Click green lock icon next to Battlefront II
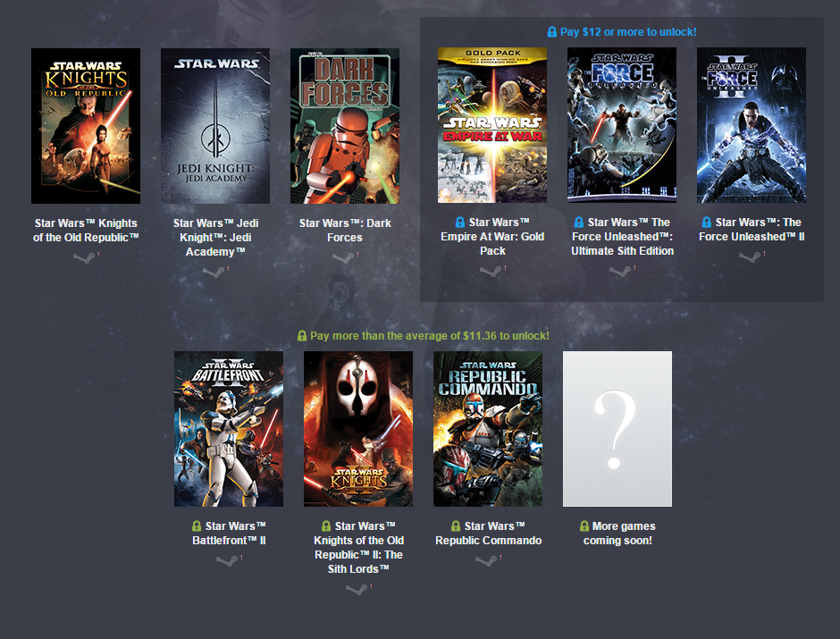 (197, 526)
